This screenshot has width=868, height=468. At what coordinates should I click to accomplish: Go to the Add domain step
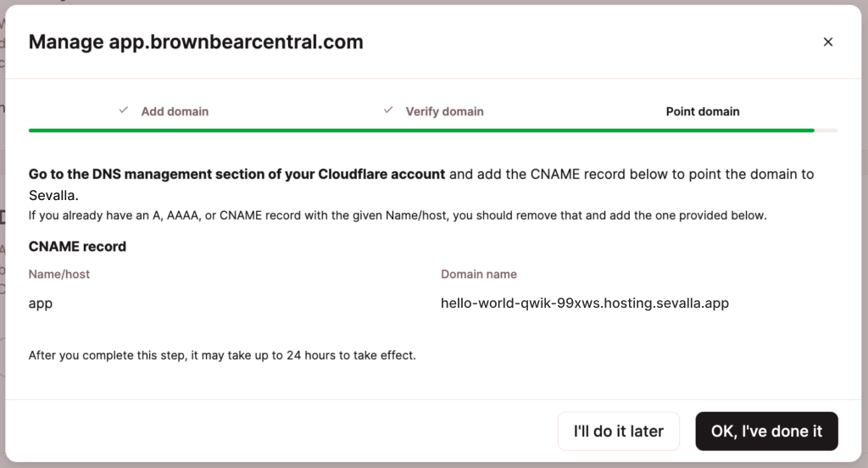click(175, 111)
